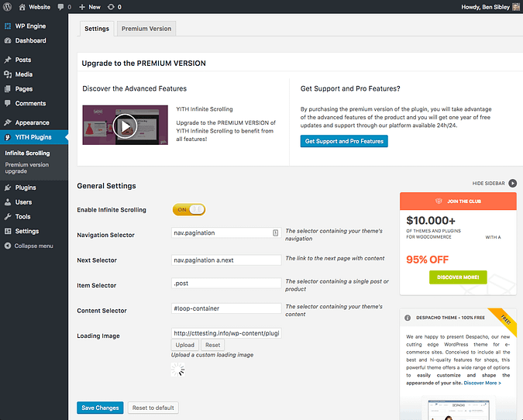The width and height of the screenshot is (523, 420).
Task: Click the icon inside the Navigation Selector field
Action: tap(276, 232)
